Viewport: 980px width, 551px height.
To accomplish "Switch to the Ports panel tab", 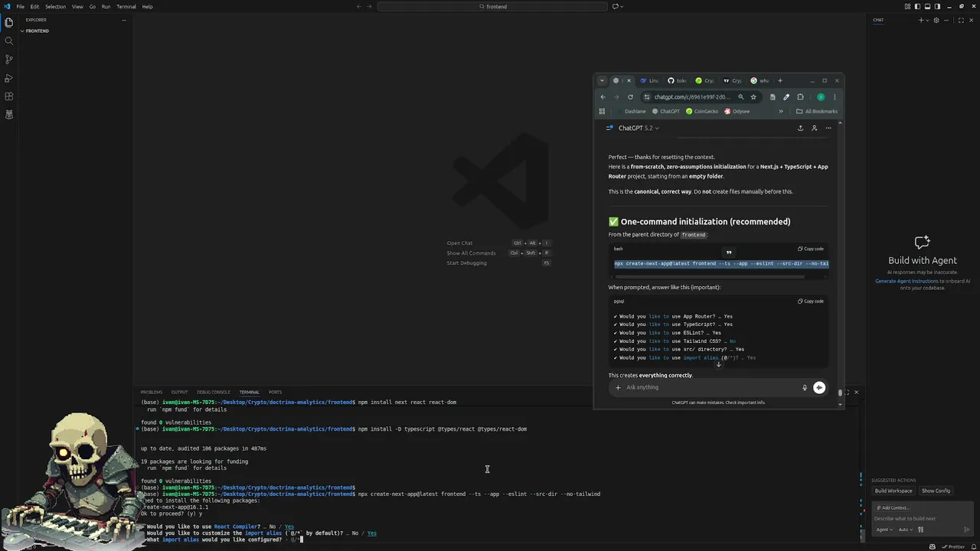I will point(275,392).
